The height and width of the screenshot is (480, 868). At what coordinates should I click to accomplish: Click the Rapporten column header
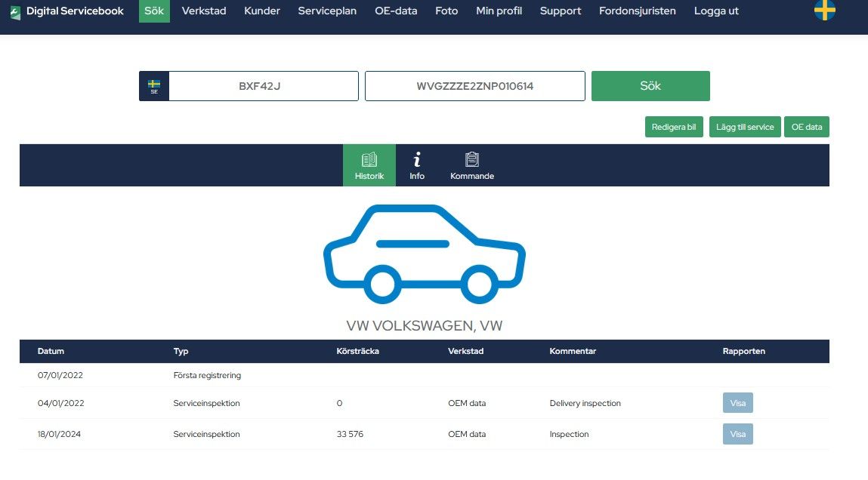coord(743,351)
